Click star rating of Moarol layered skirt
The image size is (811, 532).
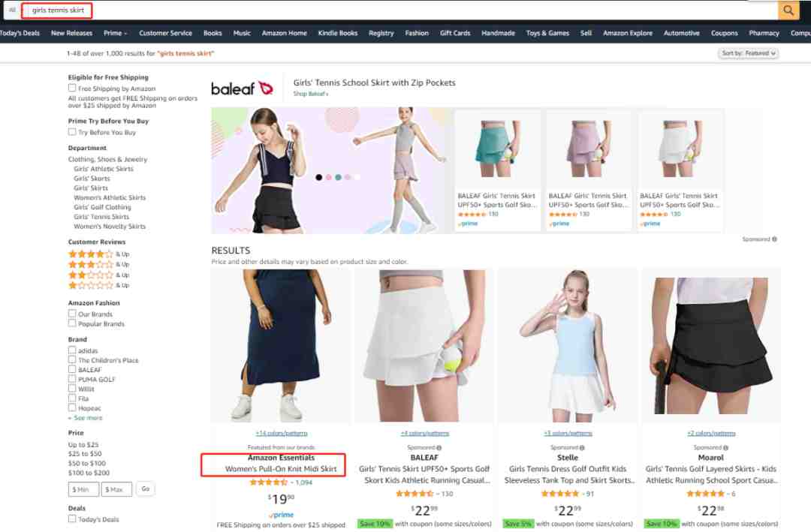coord(705,493)
